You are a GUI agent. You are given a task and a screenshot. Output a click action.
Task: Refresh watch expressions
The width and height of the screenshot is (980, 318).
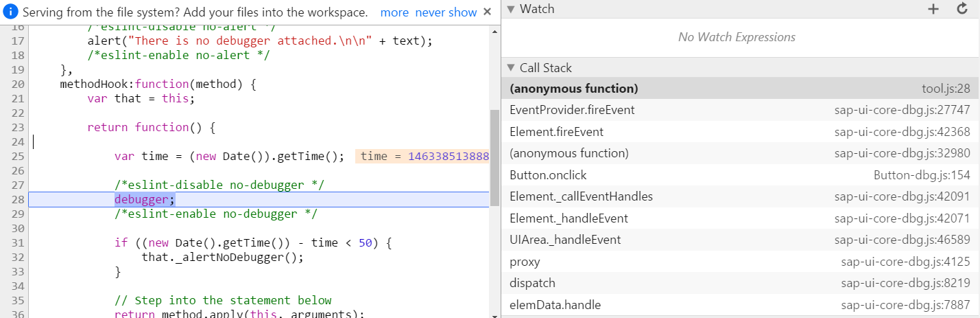[962, 9]
